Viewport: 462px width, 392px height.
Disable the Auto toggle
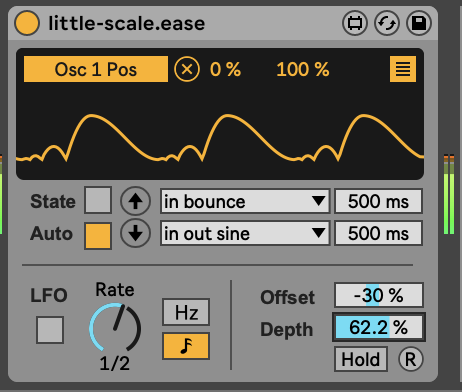point(98,236)
